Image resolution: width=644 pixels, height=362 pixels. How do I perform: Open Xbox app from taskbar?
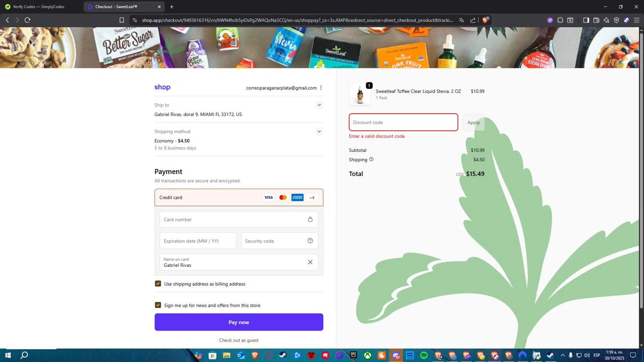[x=368, y=355]
